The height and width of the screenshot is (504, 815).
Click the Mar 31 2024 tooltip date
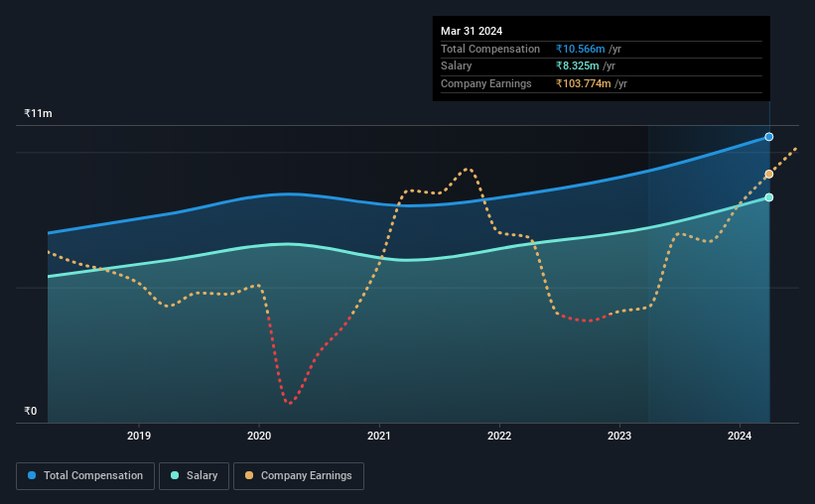[x=472, y=31]
